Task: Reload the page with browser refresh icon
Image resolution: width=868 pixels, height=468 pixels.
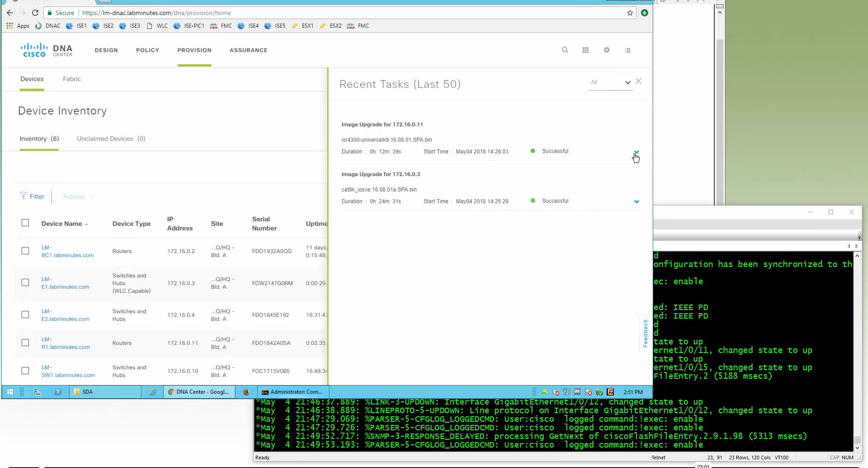Action: coord(35,13)
